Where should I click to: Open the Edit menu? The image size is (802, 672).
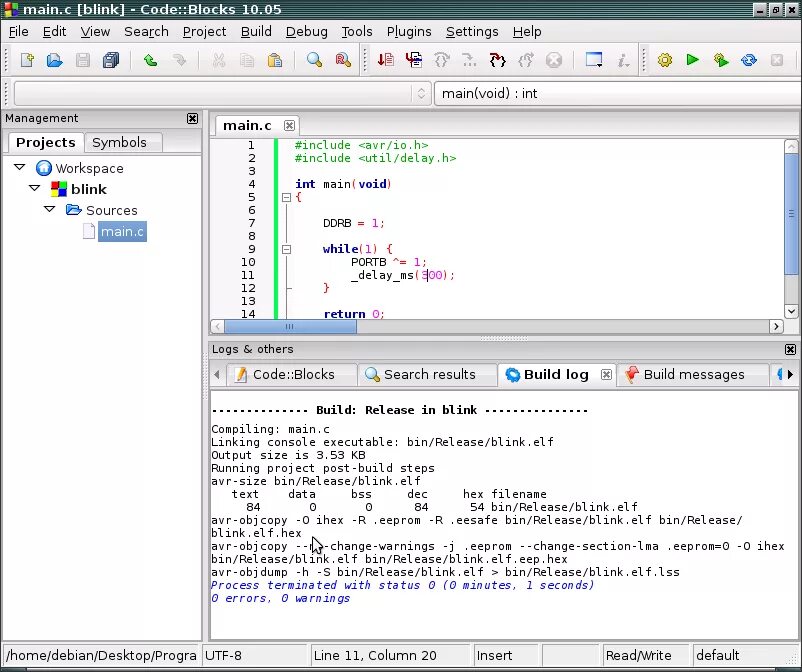pyautogui.click(x=54, y=32)
